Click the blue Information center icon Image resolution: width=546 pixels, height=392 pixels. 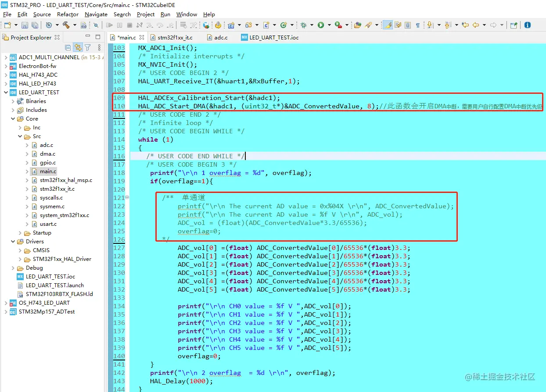pos(528,25)
